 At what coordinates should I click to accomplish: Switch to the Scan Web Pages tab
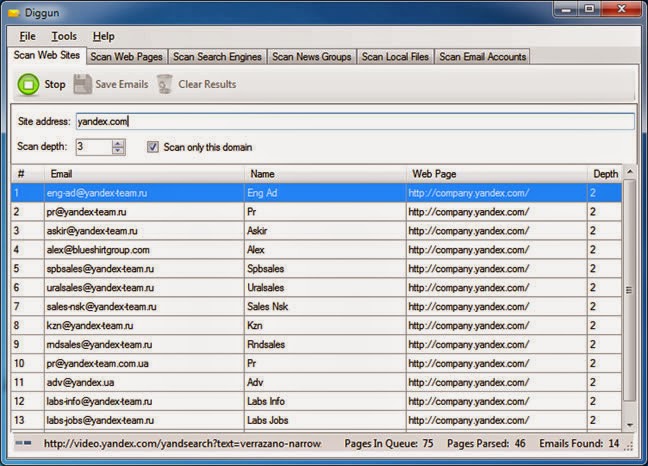tap(126, 57)
